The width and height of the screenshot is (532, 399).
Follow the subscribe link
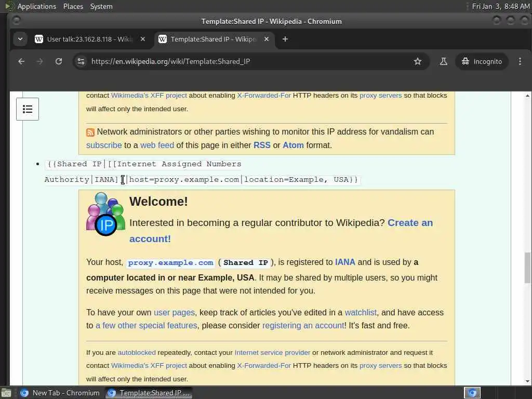tap(104, 145)
